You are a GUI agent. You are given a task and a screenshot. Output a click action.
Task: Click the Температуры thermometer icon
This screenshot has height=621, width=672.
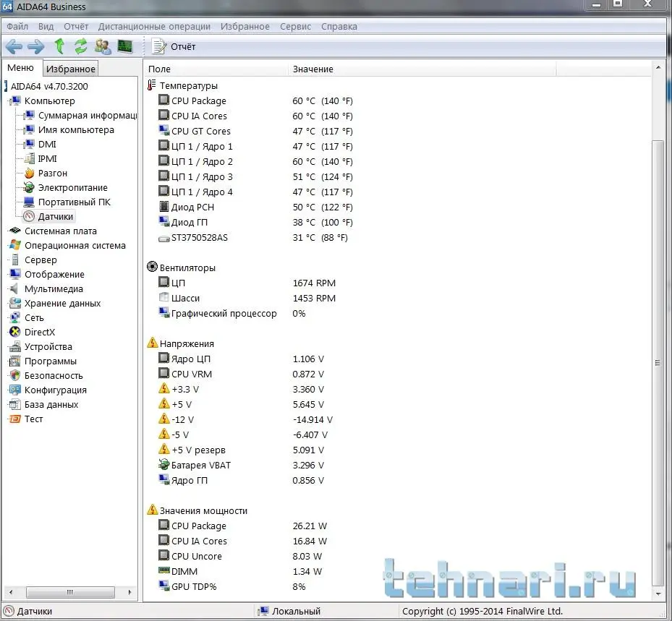[152, 85]
